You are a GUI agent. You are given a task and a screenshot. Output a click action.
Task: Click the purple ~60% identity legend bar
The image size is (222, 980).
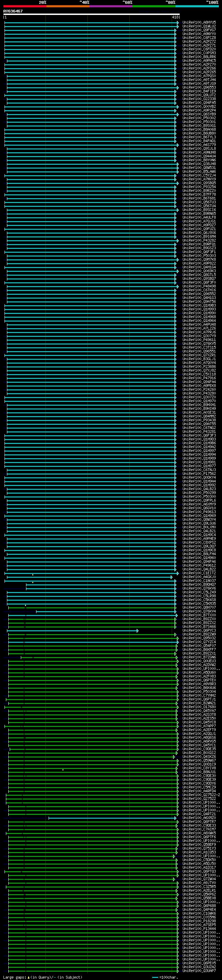111,6
